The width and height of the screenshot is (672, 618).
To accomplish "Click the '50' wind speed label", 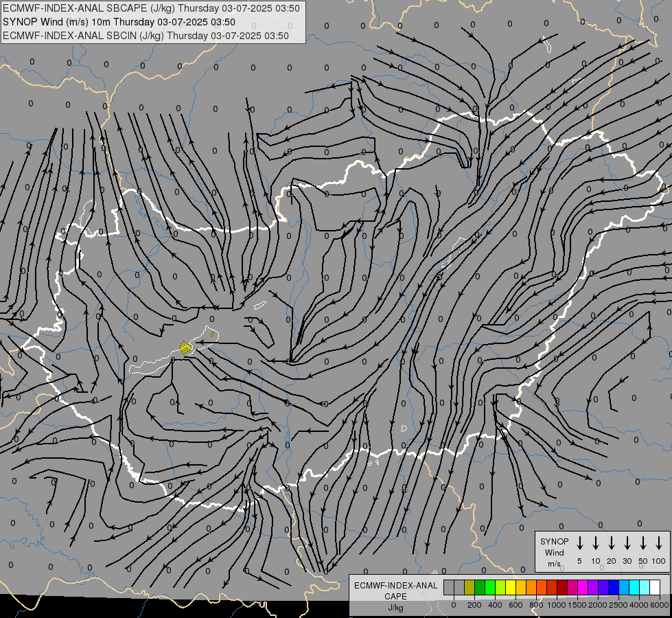I will [643, 561].
